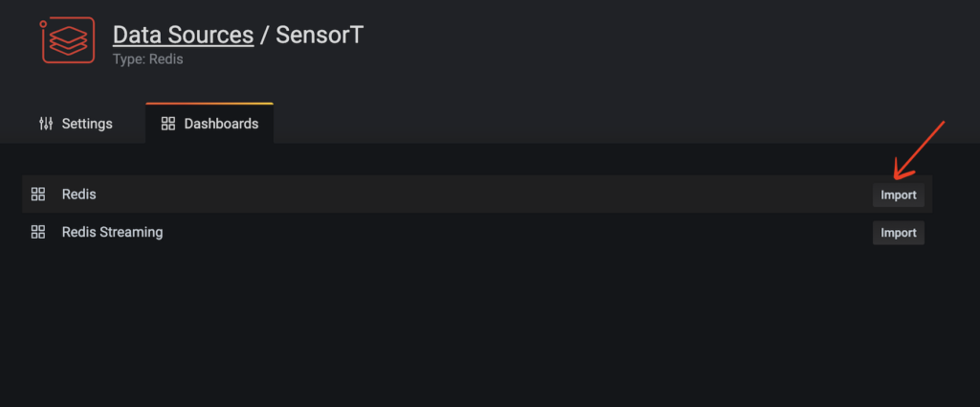980x407 pixels.
Task: Click the Redis data source logo
Action: click(67, 40)
